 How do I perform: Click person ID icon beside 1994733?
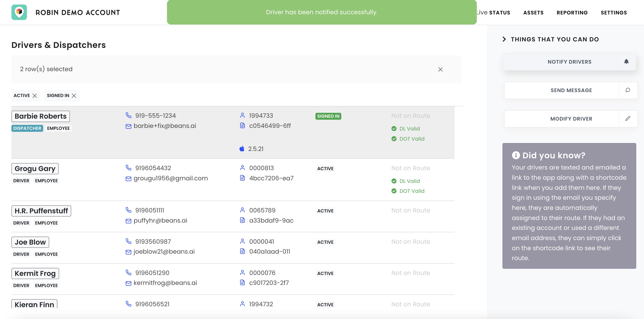[242, 115]
